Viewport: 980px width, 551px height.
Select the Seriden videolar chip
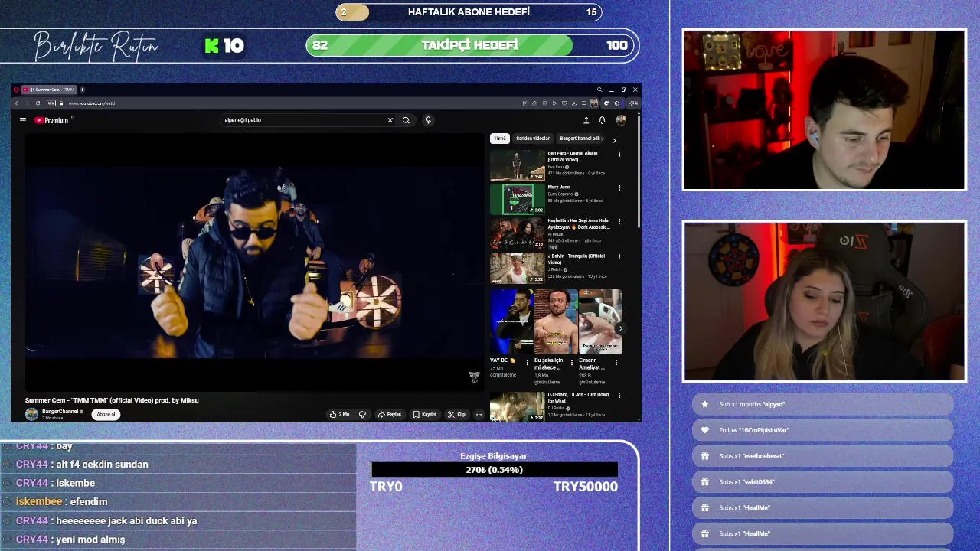[x=533, y=139]
